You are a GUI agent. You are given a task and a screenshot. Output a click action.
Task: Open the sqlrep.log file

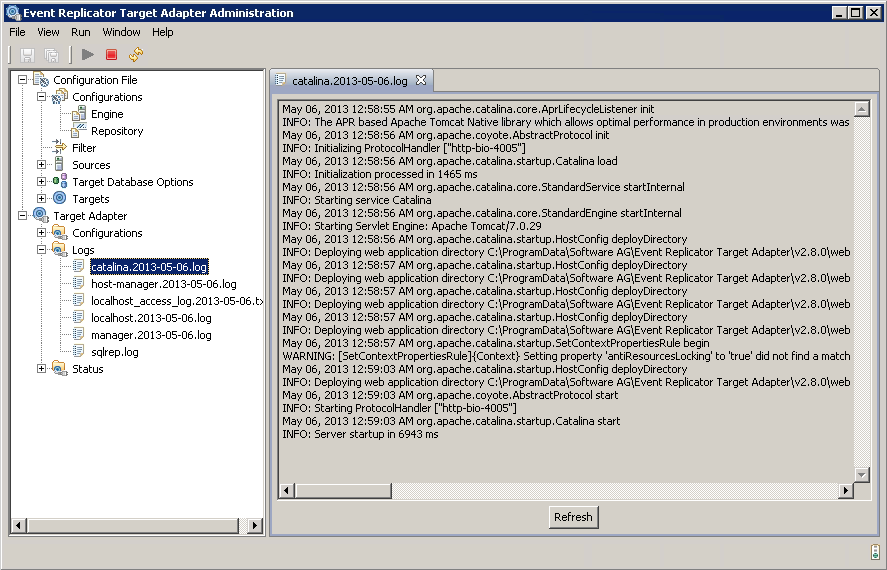[x=114, y=352]
